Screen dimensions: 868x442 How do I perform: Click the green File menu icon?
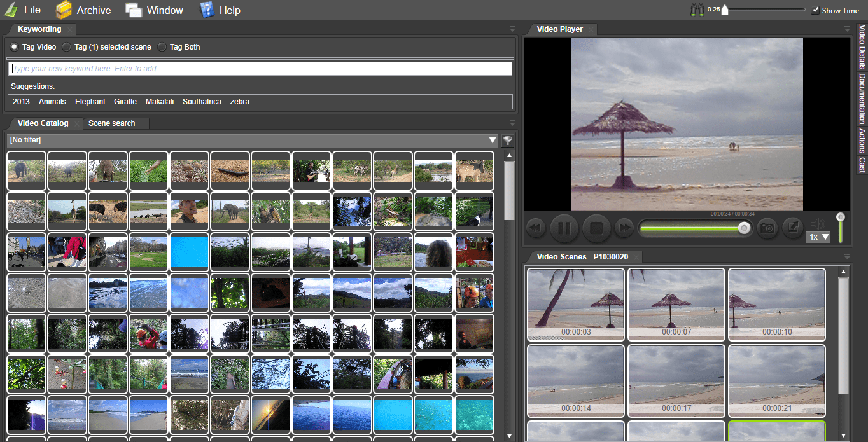coord(11,10)
